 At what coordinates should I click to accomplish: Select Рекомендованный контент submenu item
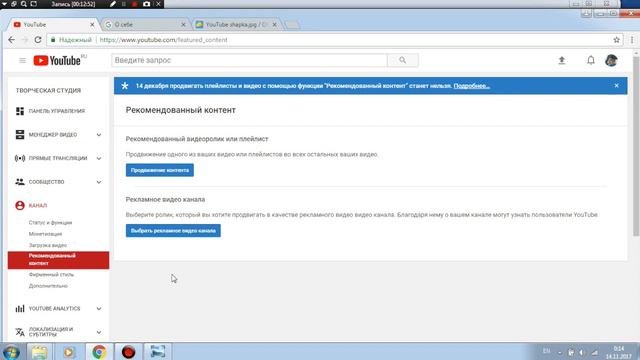click(58, 260)
